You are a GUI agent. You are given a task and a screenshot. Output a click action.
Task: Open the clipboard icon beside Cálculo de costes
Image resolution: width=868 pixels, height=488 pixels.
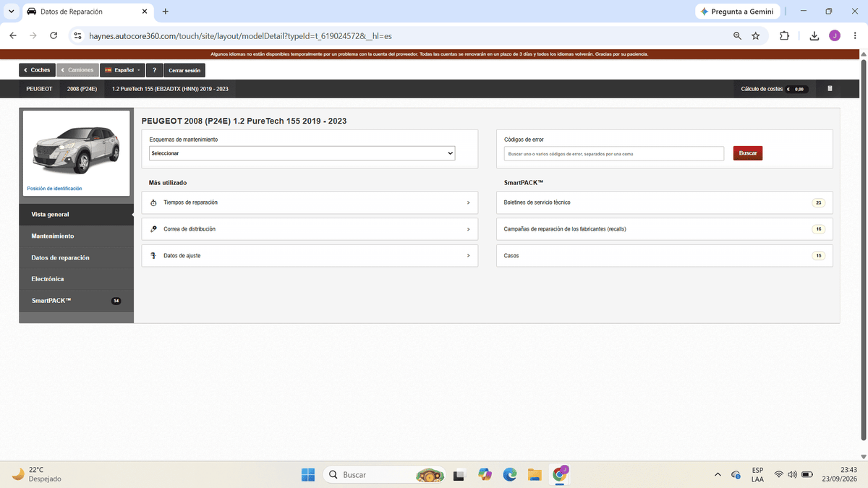(x=830, y=89)
